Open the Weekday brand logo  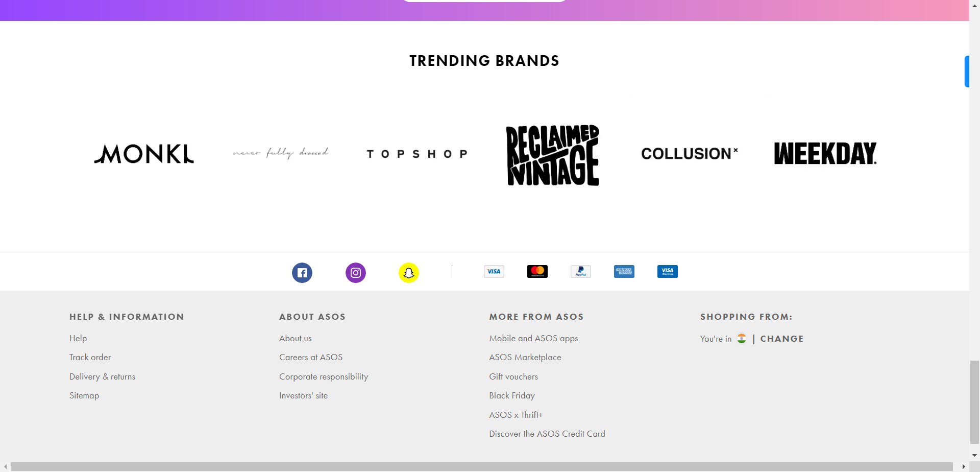(x=825, y=153)
